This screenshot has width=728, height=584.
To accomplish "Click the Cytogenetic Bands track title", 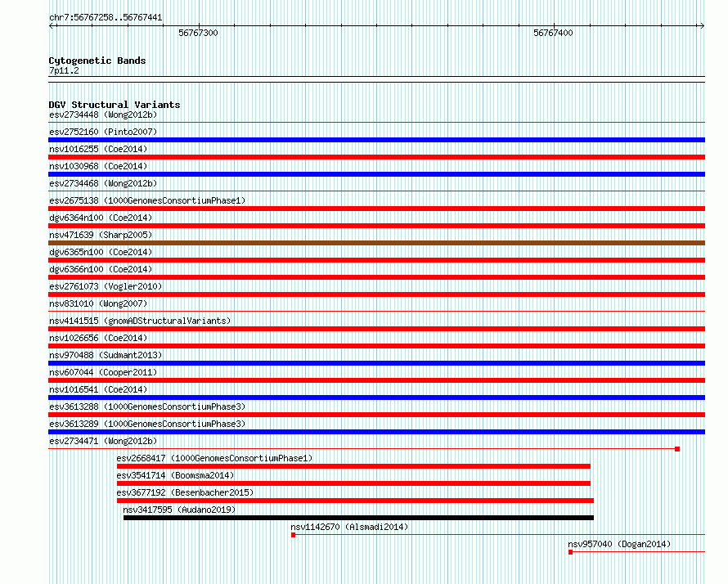I will [97, 61].
